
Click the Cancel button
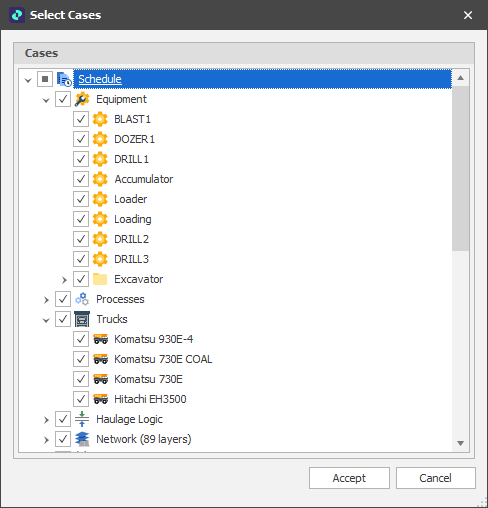(436, 478)
